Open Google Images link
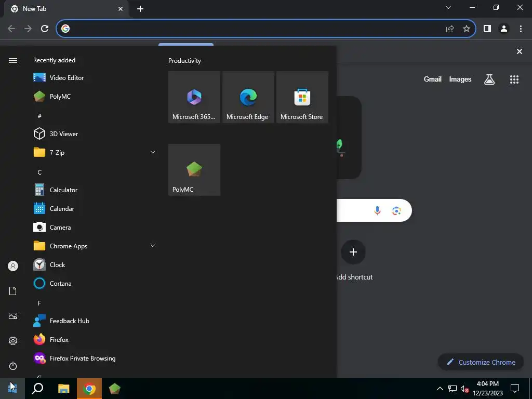Viewport: 532px width, 399px height. coord(460,79)
